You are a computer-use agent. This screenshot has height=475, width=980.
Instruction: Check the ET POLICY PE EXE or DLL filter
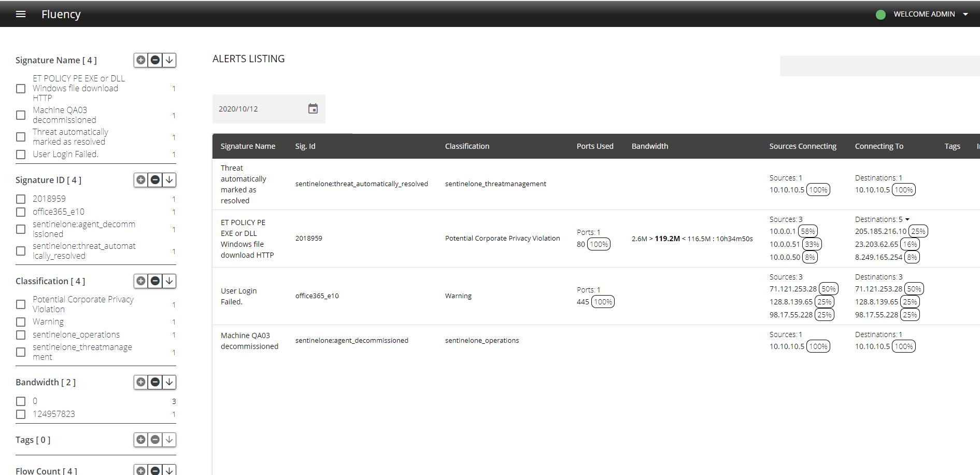(x=21, y=89)
